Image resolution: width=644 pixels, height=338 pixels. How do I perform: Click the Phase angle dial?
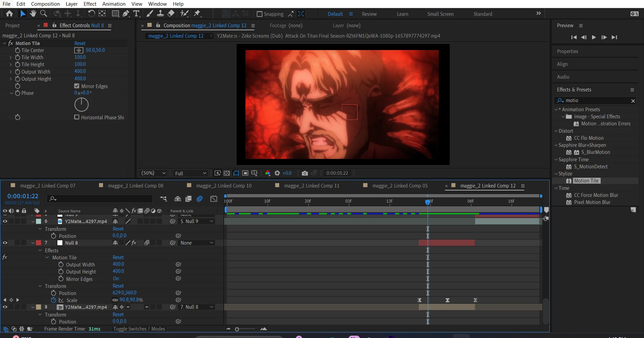click(x=81, y=105)
